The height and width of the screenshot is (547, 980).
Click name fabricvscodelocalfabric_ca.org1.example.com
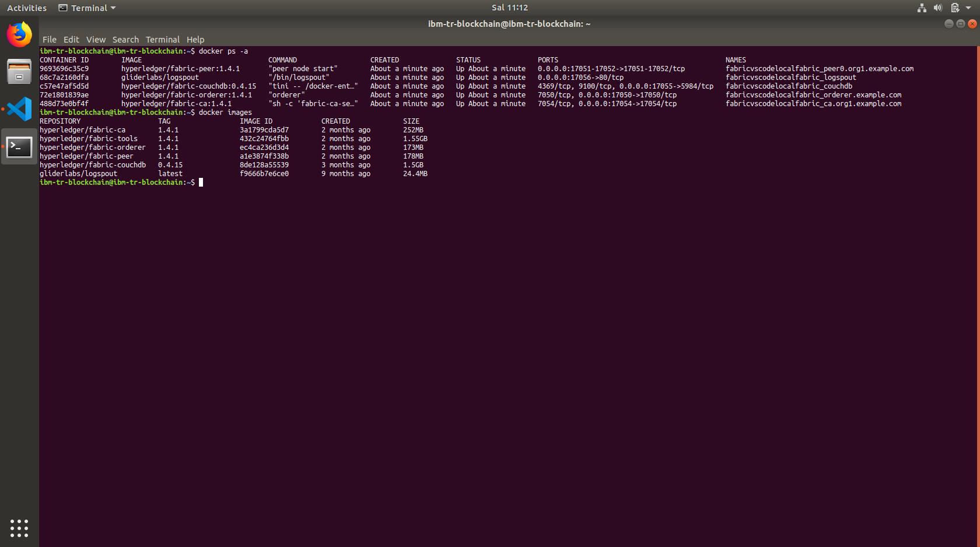pos(813,104)
